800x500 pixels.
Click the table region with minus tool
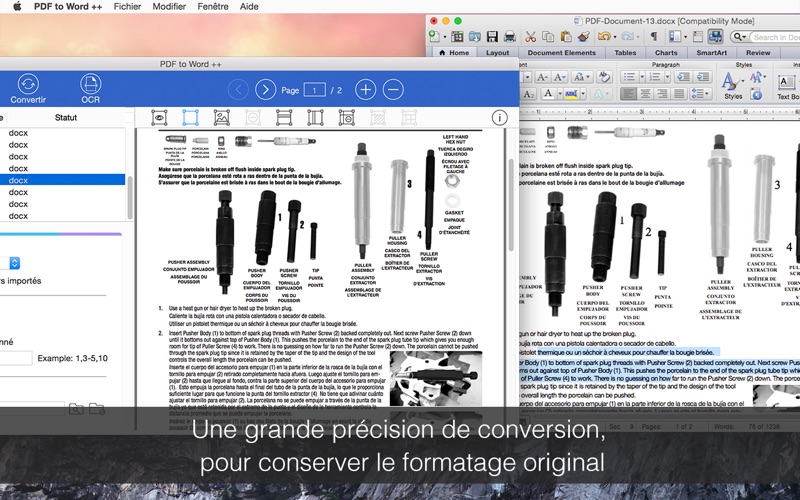(346, 118)
